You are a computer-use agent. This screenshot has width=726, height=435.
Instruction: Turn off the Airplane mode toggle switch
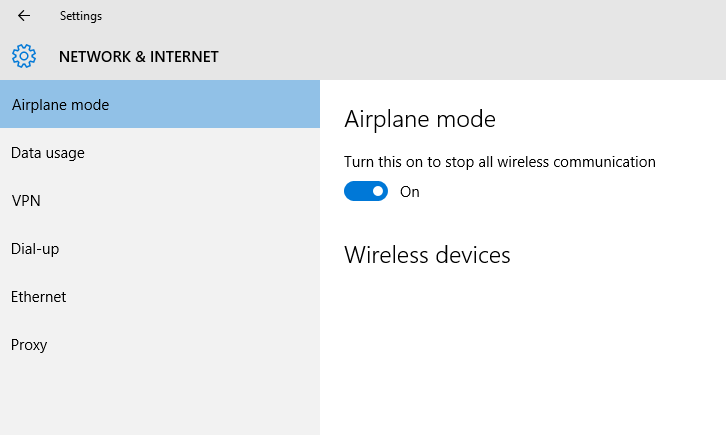[366, 191]
